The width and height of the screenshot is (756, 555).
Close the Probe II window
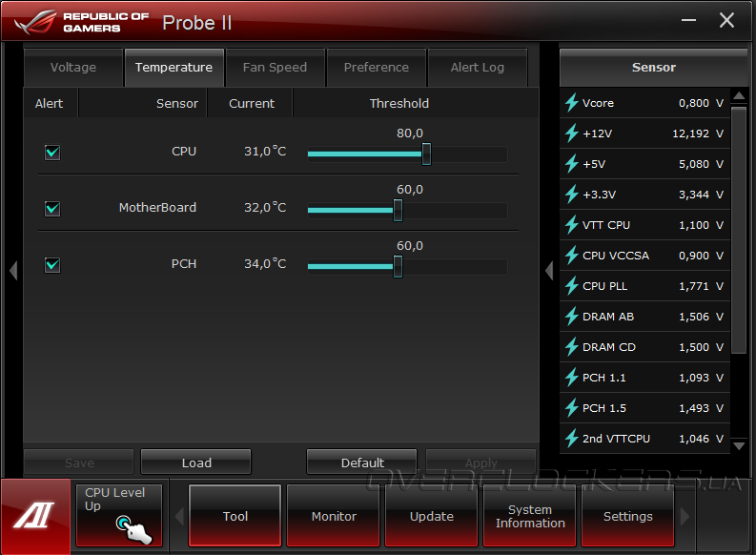pos(726,20)
